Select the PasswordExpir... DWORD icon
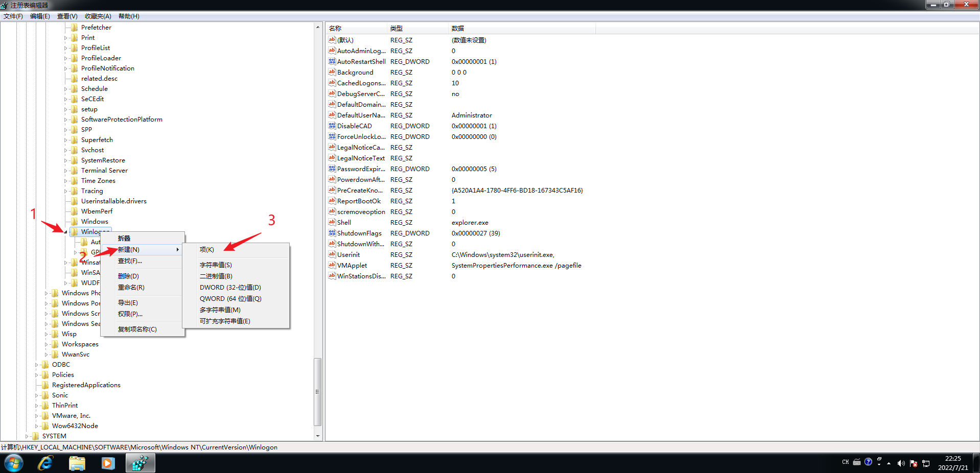Screen dimensions: 980x473 coord(332,169)
